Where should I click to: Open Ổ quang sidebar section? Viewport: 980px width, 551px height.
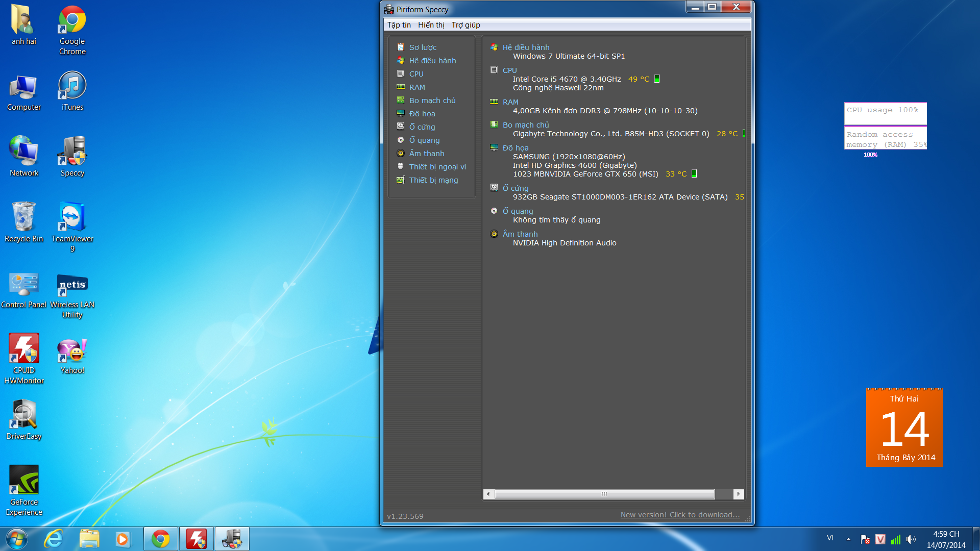tap(424, 140)
